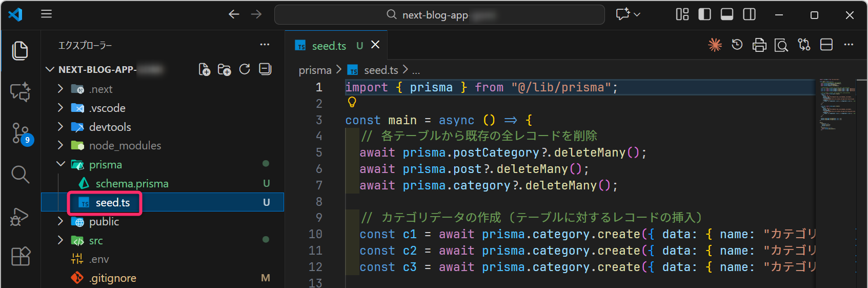The height and width of the screenshot is (288, 868).
Task: Click the New File icon in explorer
Action: tap(204, 69)
